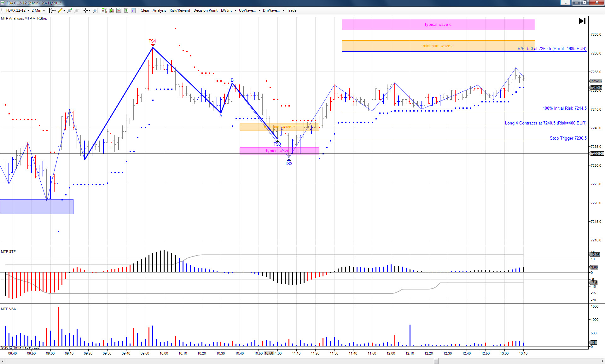605x364 pixels.
Task: Expand the UpWave dropdown arrow
Action: [x=259, y=10]
